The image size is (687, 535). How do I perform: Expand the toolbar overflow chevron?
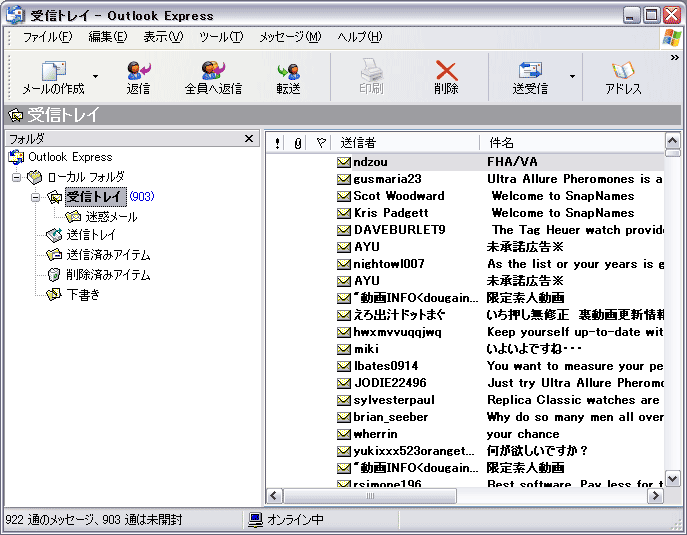pyautogui.click(x=675, y=57)
